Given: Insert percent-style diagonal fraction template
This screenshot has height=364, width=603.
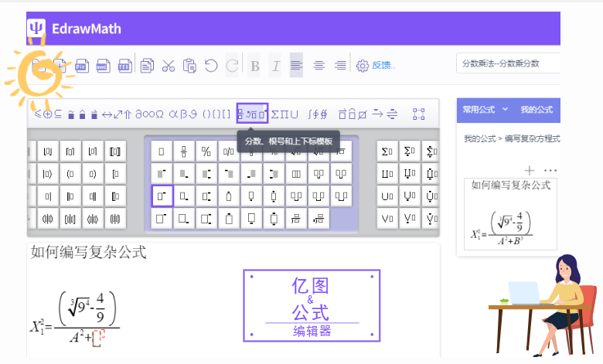Looking at the screenshot, I should coord(206,151).
